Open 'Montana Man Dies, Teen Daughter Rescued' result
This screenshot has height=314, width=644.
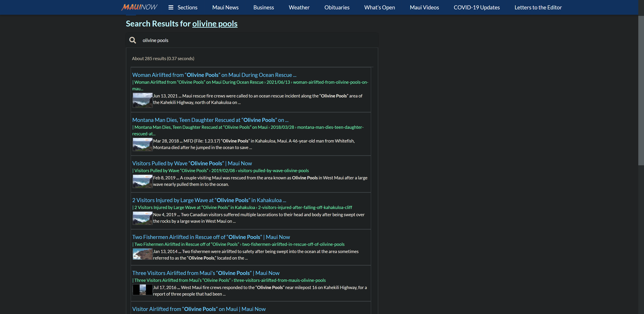pos(210,120)
